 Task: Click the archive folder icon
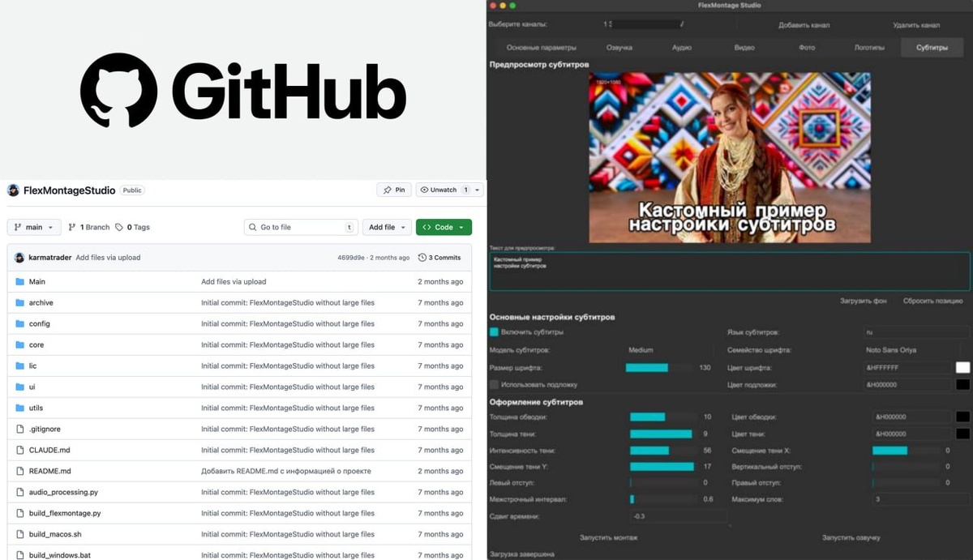point(21,302)
